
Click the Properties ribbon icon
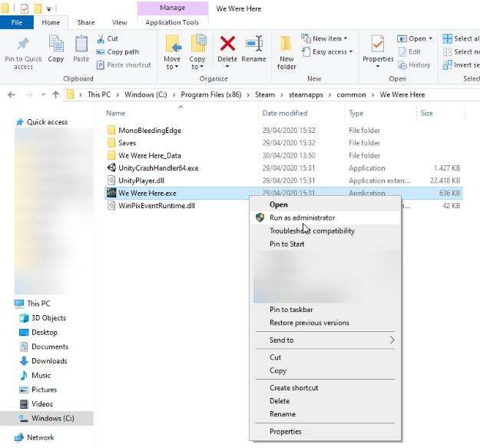378,44
